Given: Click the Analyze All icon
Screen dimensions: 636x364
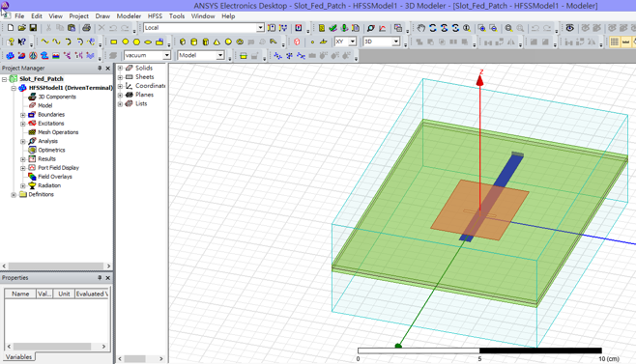Looking at the screenshot, I should pos(344,28).
